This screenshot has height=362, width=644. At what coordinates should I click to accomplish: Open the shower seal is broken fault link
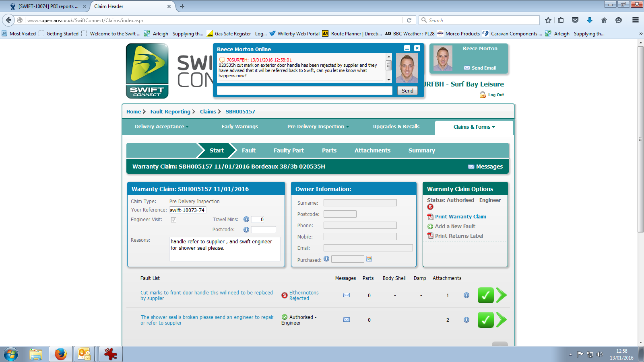(207, 320)
